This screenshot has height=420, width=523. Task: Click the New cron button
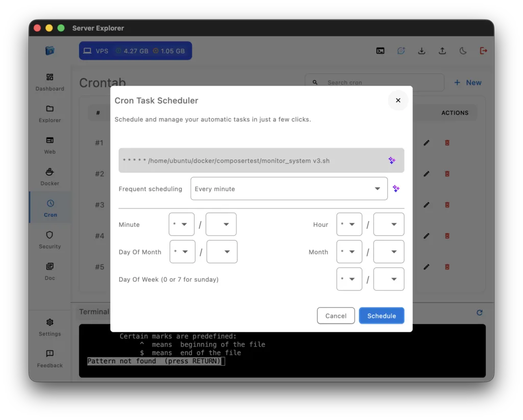[468, 82]
